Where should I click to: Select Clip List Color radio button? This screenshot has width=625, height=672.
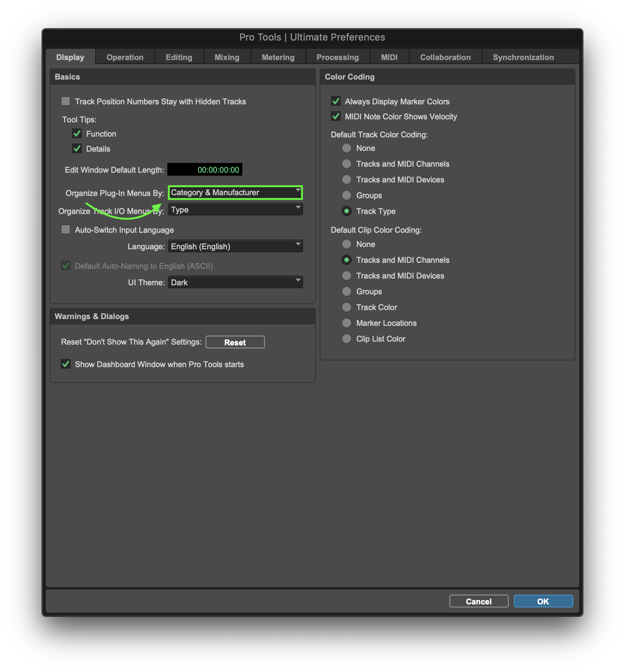coord(347,339)
